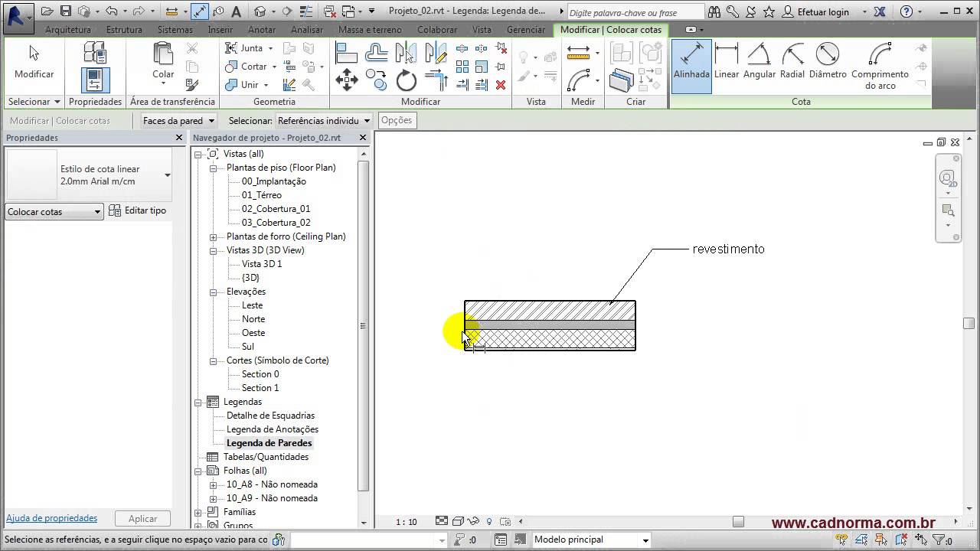Toggle the detail level icon in view bar
This screenshot has width=980, height=551.
pos(442,521)
